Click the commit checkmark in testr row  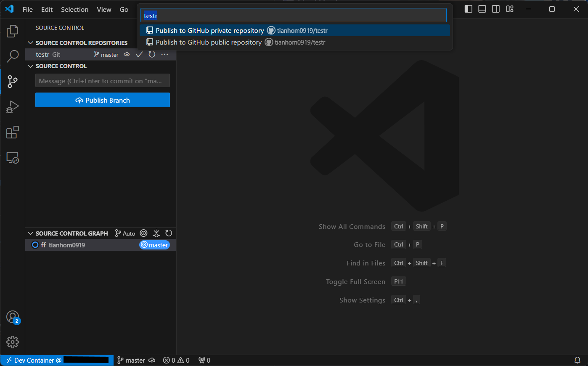(139, 55)
